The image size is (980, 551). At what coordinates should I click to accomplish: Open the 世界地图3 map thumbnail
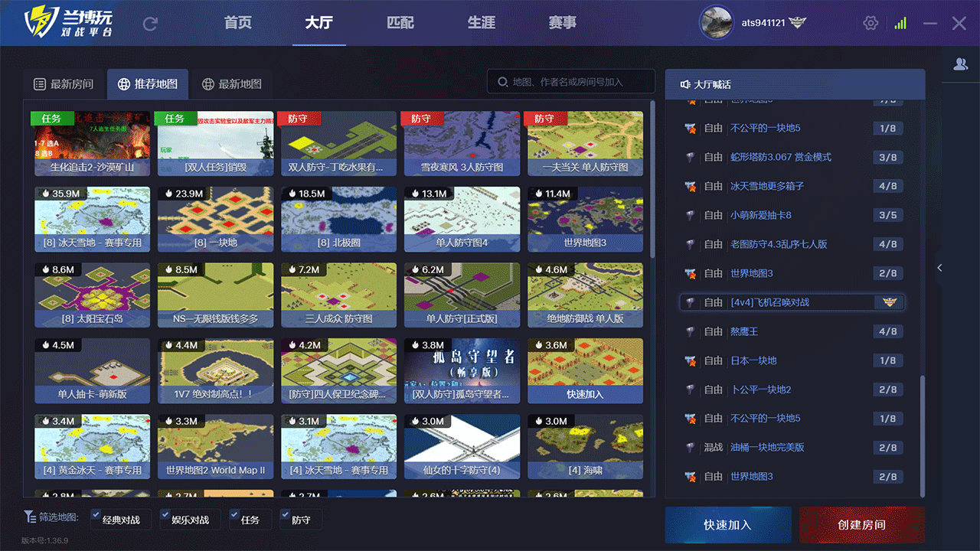(x=584, y=219)
